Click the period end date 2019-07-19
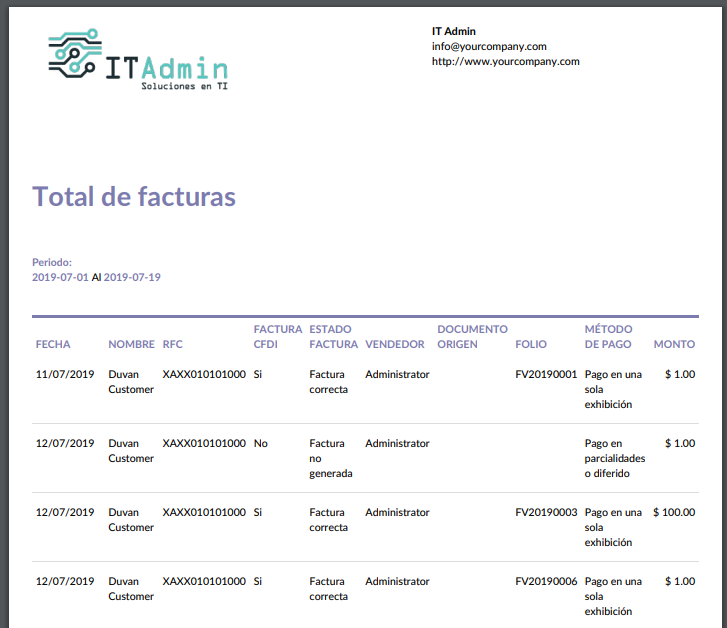This screenshot has width=727, height=628. (132, 277)
